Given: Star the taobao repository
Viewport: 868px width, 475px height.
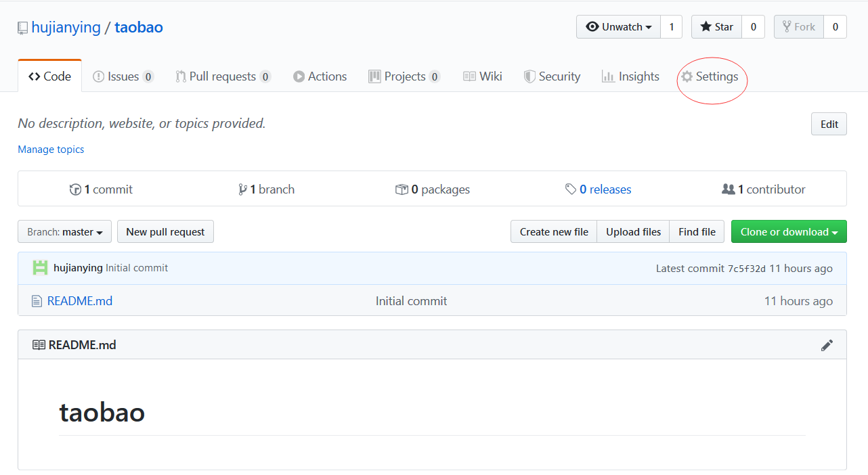Looking at the screenshot, I should [717, 27].
